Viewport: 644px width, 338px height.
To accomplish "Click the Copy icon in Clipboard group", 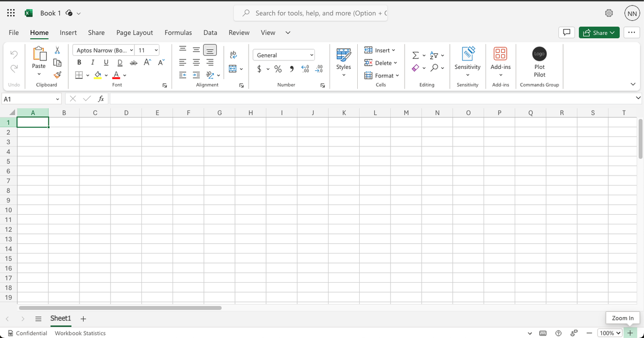I will pyautogui.click(x=57, y=63).
